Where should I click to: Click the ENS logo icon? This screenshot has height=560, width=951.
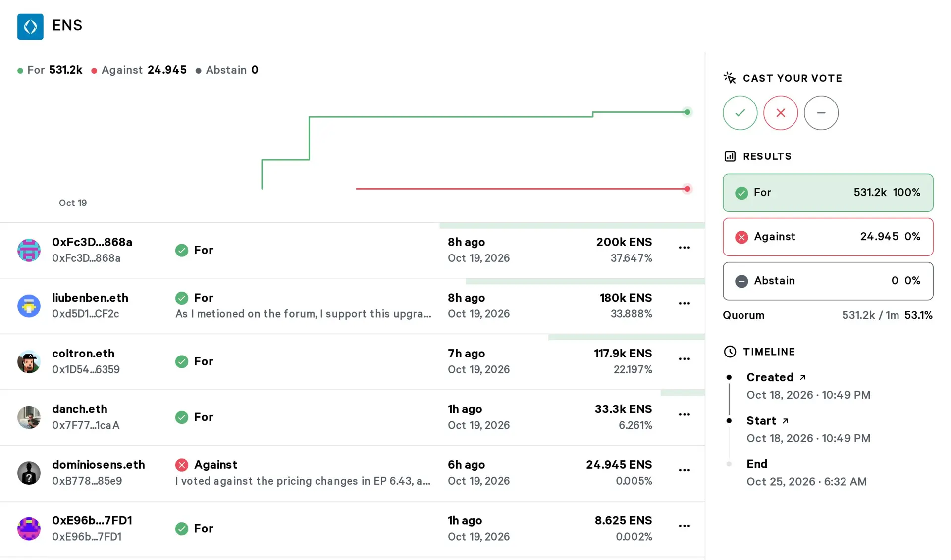click(x=30, y=26)
